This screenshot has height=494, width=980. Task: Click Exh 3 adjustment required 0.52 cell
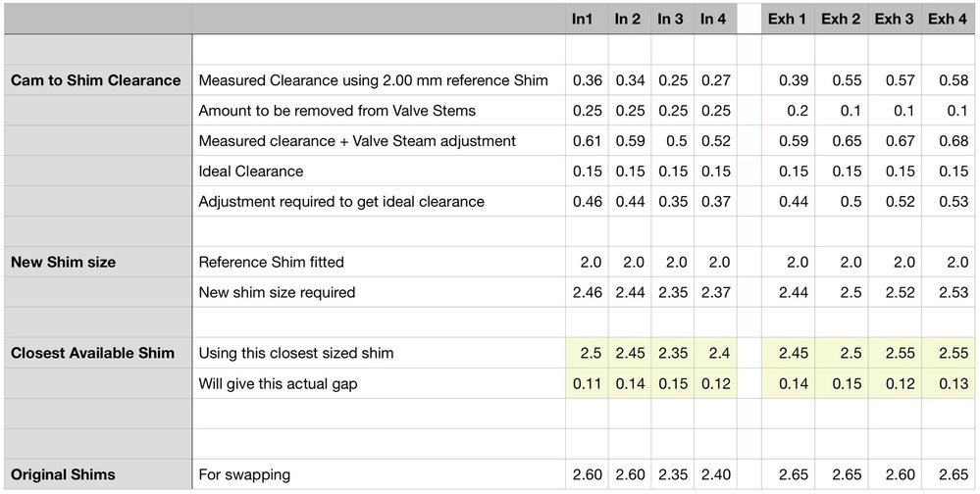pos(894,202)
